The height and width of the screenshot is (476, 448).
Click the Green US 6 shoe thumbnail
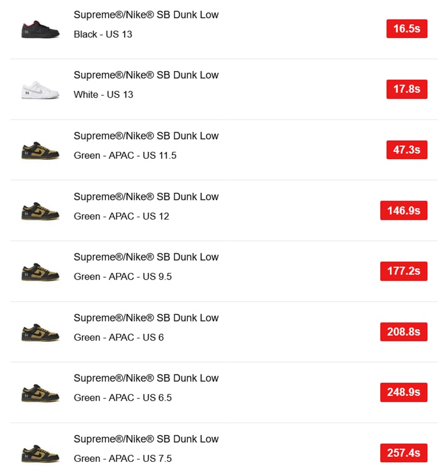[40, 332]
